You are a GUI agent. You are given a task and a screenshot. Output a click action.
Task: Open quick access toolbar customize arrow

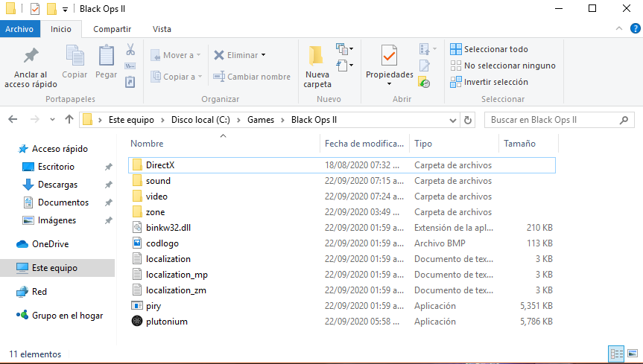[x=65, y=9]
